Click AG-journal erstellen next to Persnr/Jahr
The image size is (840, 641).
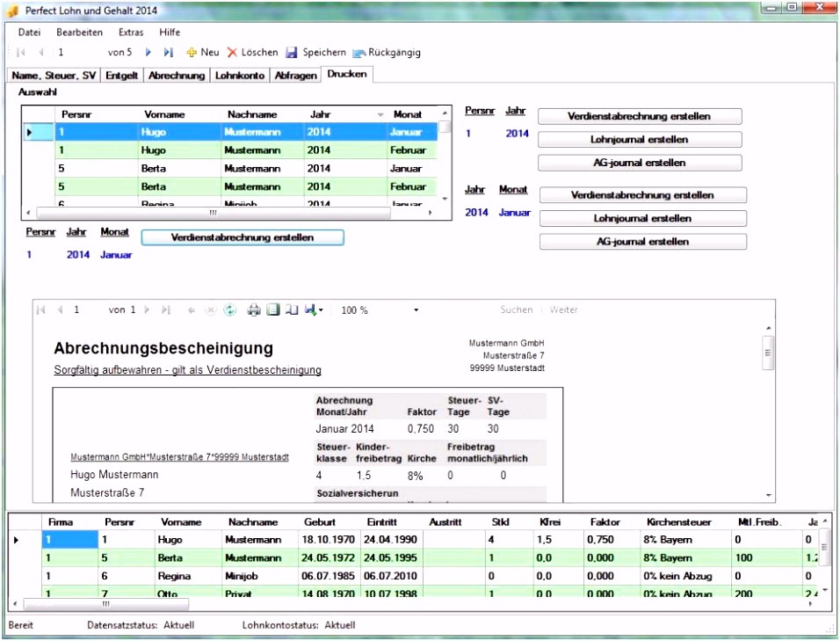coord(640,163)
